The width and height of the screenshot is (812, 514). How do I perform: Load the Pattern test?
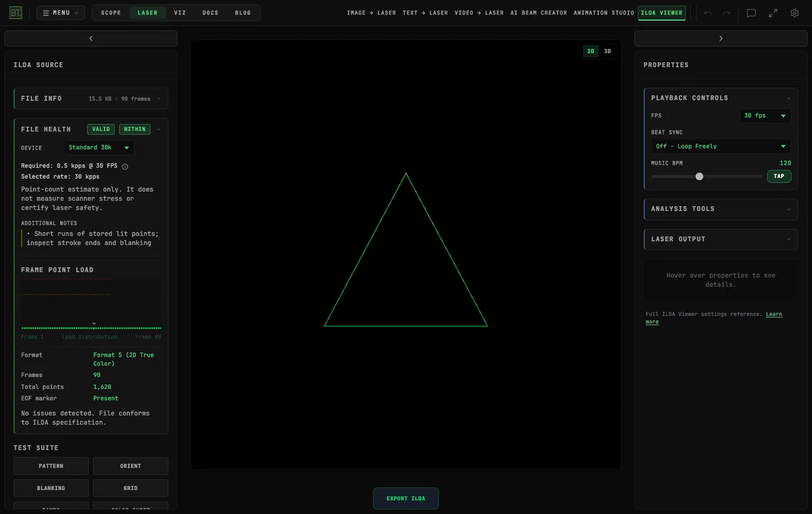click(x=51, y=466)
